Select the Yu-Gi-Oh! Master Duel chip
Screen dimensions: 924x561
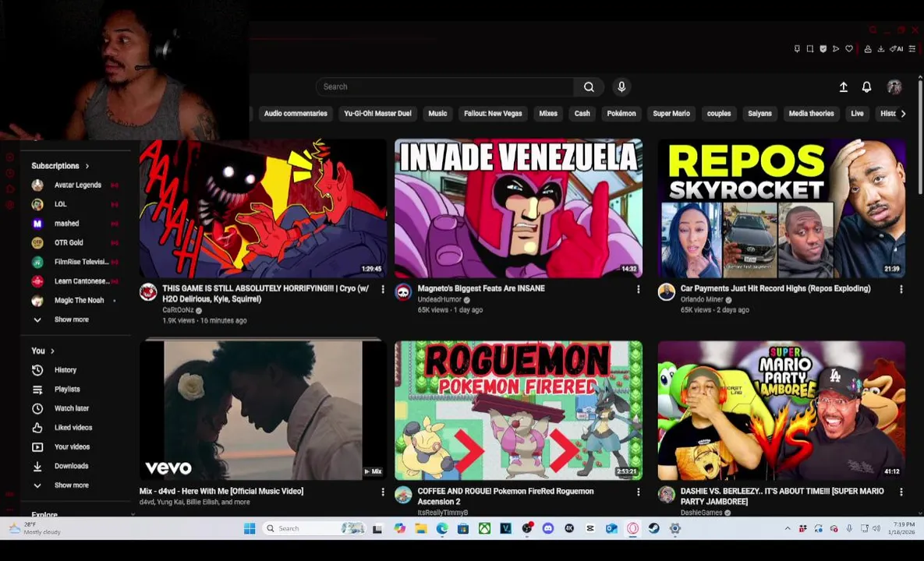377,114
